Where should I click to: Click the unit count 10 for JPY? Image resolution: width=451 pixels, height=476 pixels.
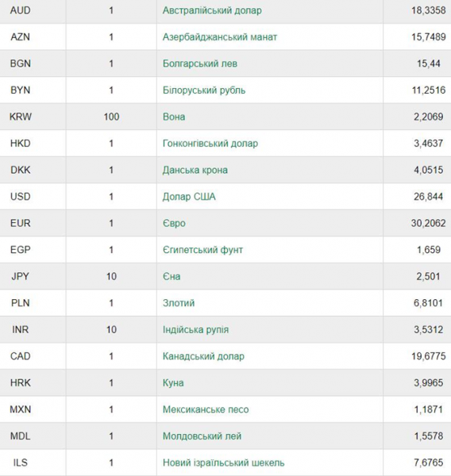pos(111,277)
